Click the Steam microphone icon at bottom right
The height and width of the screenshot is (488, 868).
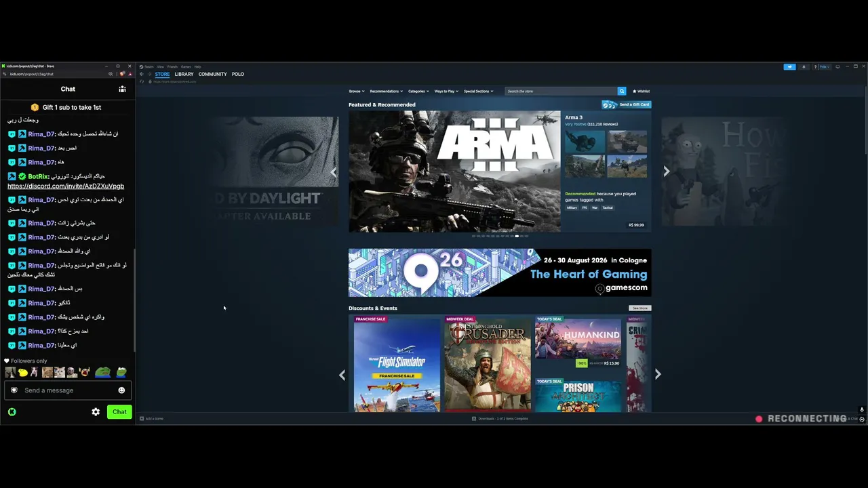click(862, 410)
